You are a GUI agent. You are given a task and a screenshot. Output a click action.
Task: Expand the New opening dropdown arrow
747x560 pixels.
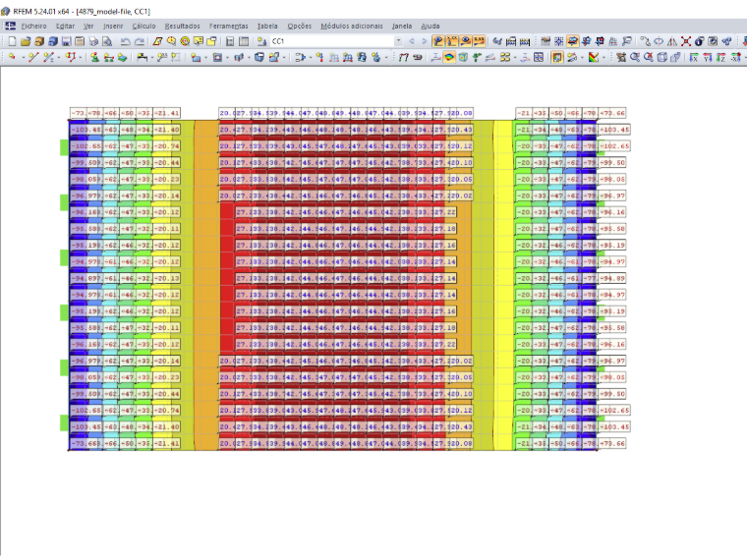click(227, 57)
